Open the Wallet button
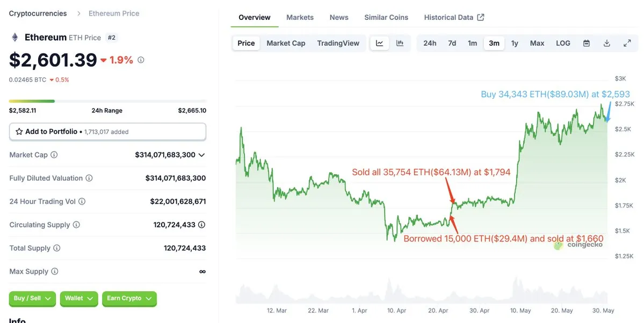Viewport: 644px width, 323px height. 79,298
